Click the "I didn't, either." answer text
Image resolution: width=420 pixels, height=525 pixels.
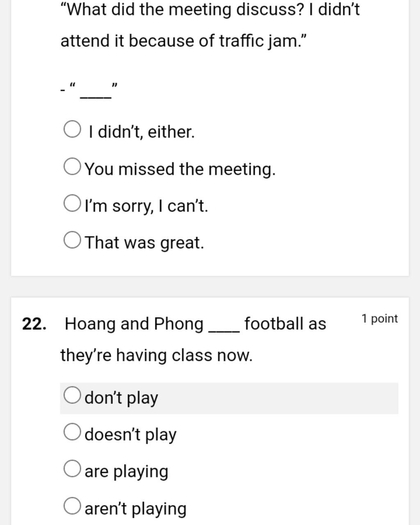coord(142,132)
